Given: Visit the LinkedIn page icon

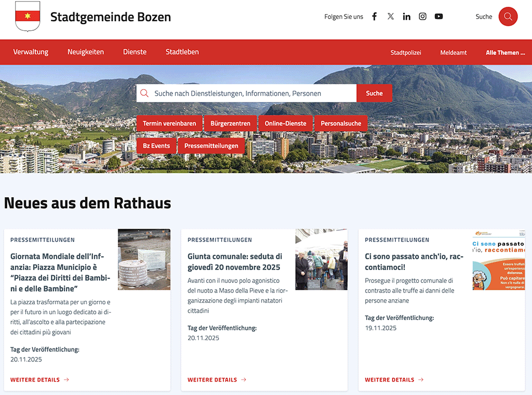Looking at the screenshot, I should click(407, 17).
